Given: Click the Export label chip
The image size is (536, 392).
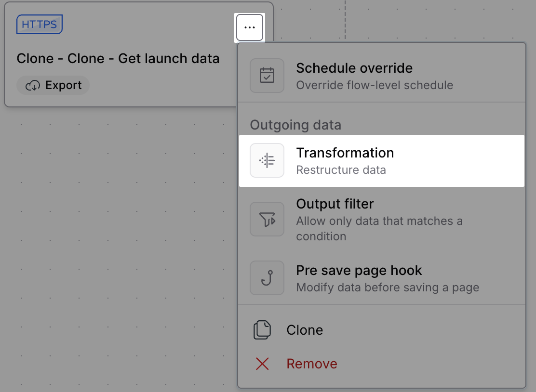Looking at the screenshot, I should click(x=53, y=85).
